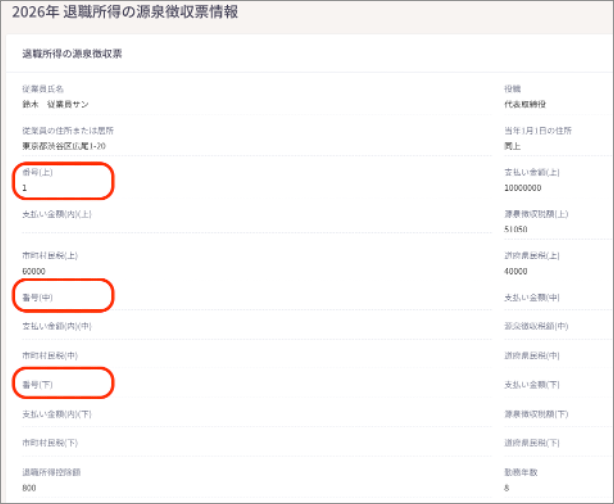Click the page title 2026年 退職所得の源泉徴収票情報
Image resolution: width=614 pixels, height=504 pixels.
coord(125,12)
